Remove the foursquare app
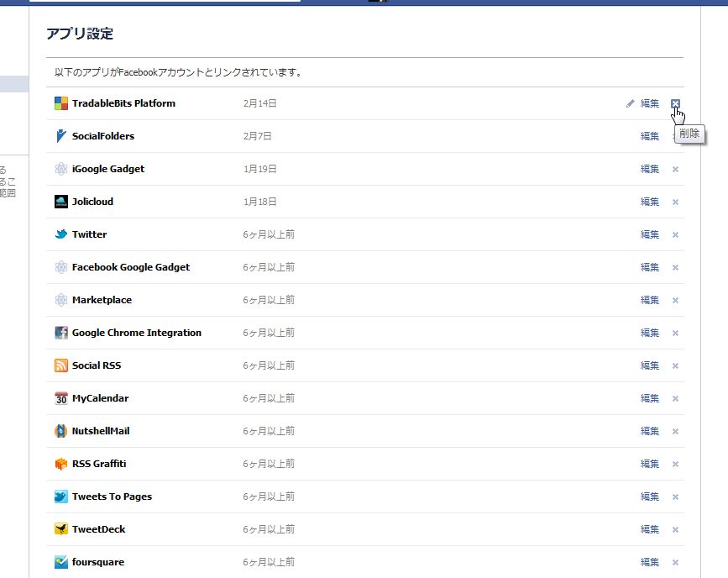Image resolution: width=728 pixels, height=578 pixels. pos(676,562)
